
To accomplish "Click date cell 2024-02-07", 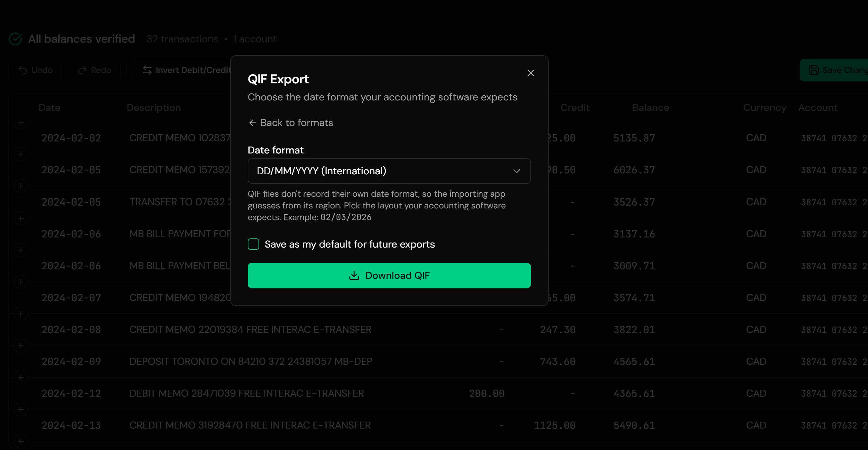I will (x=71, y=298).
